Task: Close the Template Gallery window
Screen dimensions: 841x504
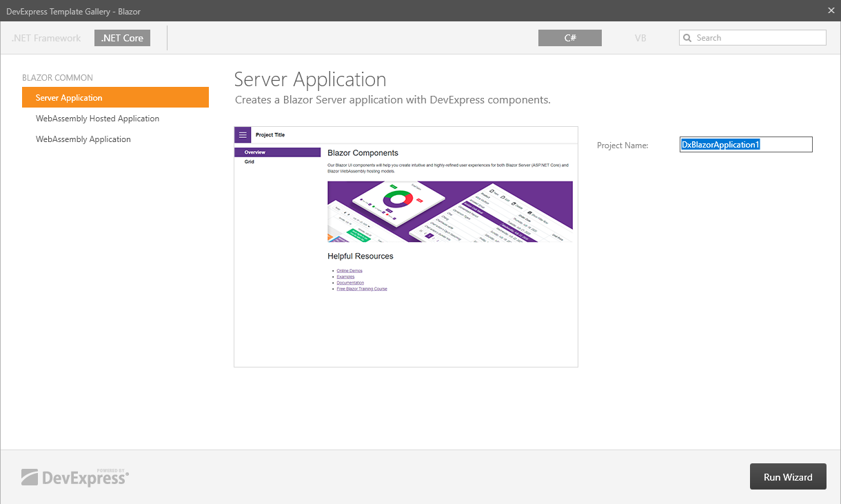Action: 831,10
